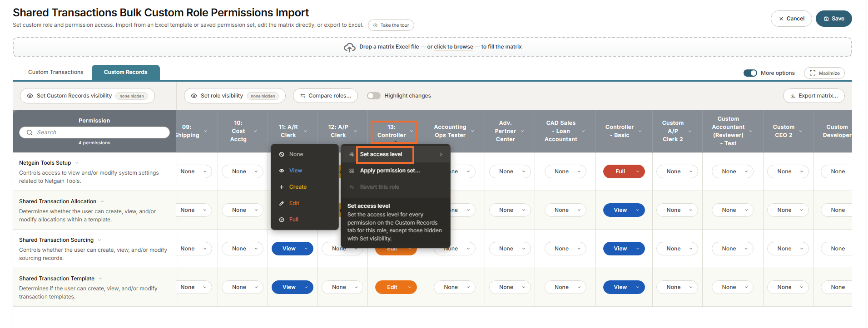Click the Set role visibility button
The image size is (868, 328).
235,96
